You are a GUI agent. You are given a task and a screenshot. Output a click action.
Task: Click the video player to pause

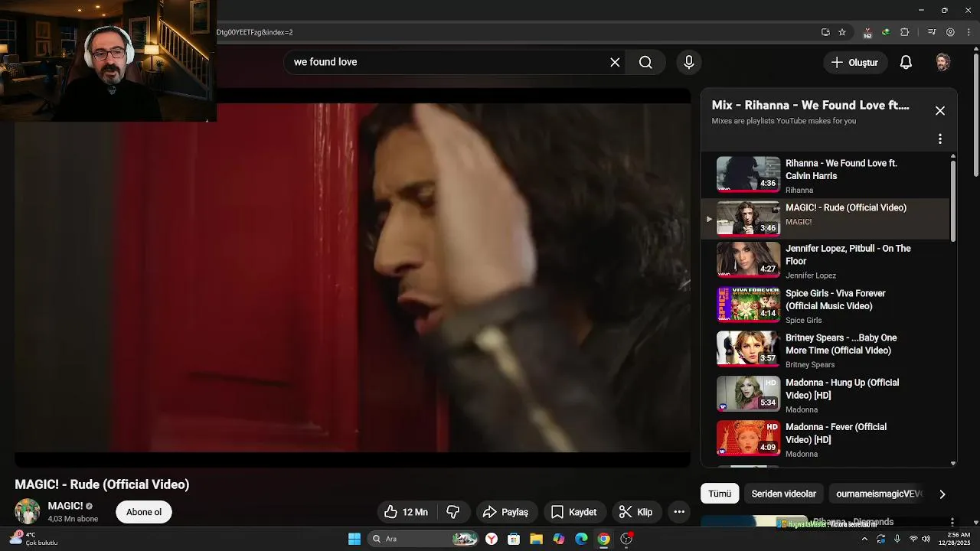352,277
